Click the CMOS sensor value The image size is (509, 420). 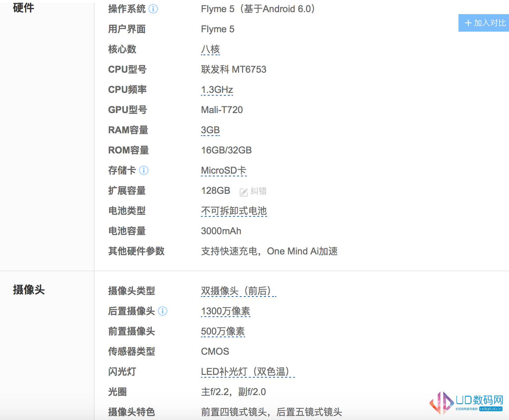point(215,351)
